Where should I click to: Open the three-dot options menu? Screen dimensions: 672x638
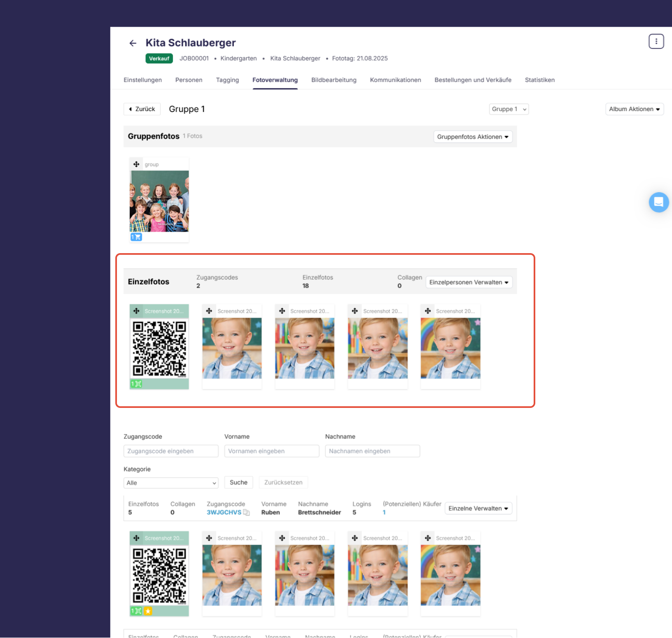(x=656, y=41)
